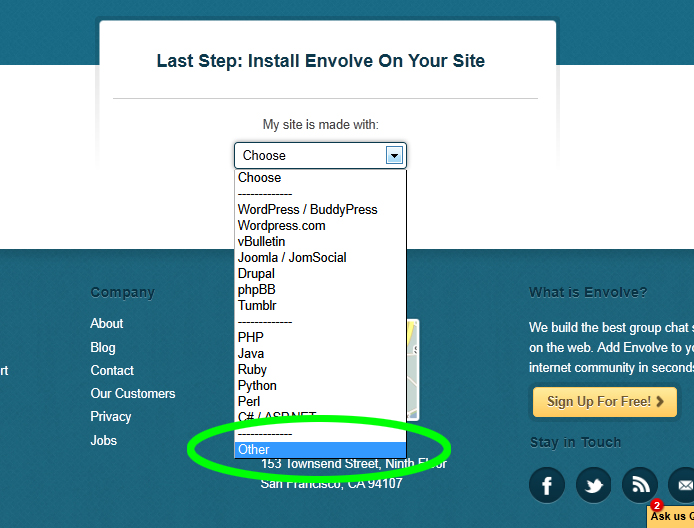Click the 'What is Envolve?' heading

pyautogui.click(x=588, y=292)
